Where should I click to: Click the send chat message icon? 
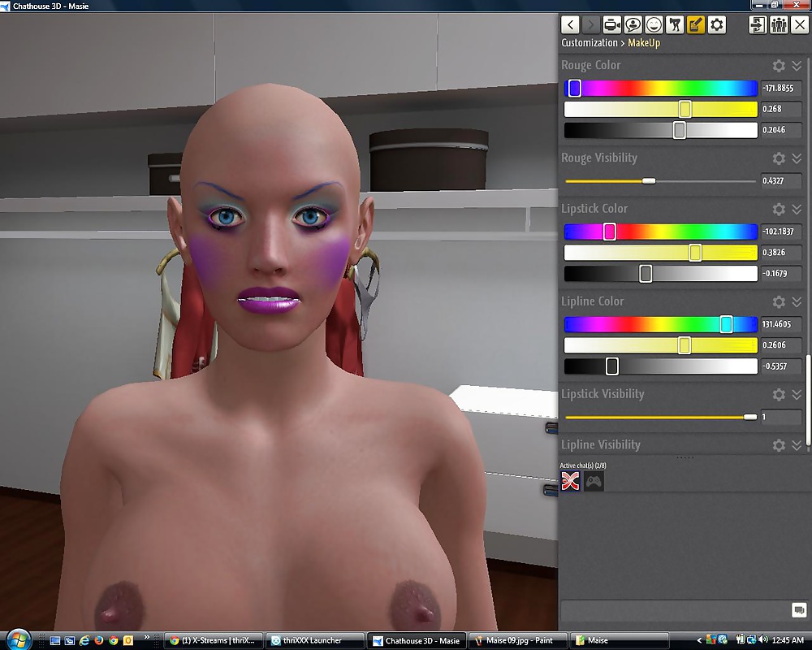pyautogui.click(x=798, y=610)
